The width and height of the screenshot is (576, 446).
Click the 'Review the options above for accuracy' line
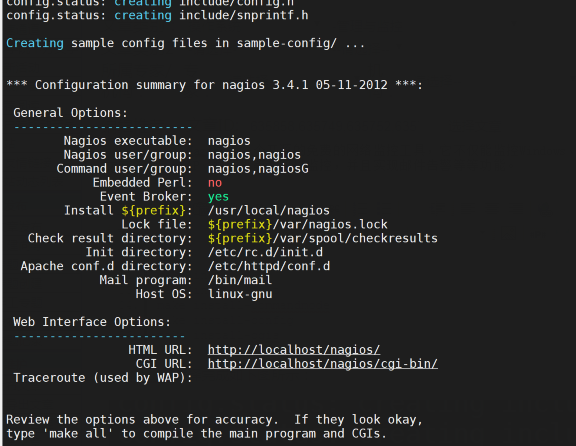click(x=215, y=420)
